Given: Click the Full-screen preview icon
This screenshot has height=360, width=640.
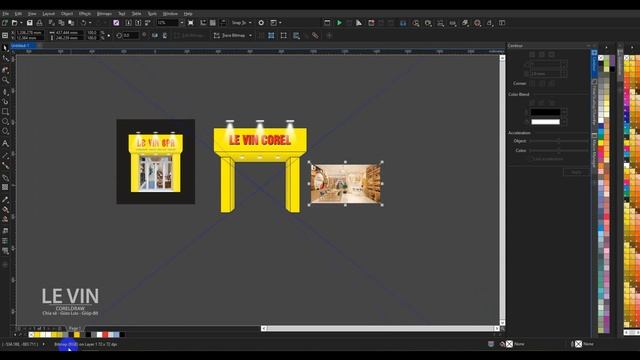Looking at the screenshot, I should (191, 23).
